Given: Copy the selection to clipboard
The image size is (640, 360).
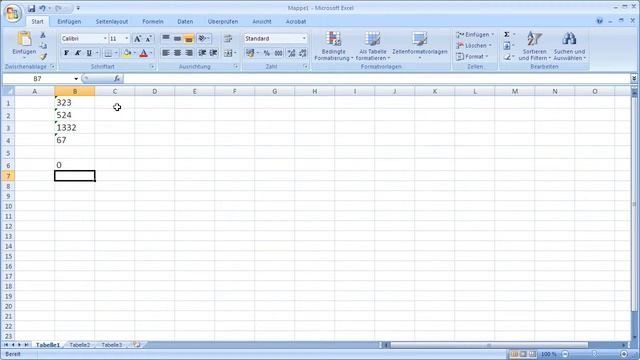Looking at the screenshot, I should pos(43,46).
